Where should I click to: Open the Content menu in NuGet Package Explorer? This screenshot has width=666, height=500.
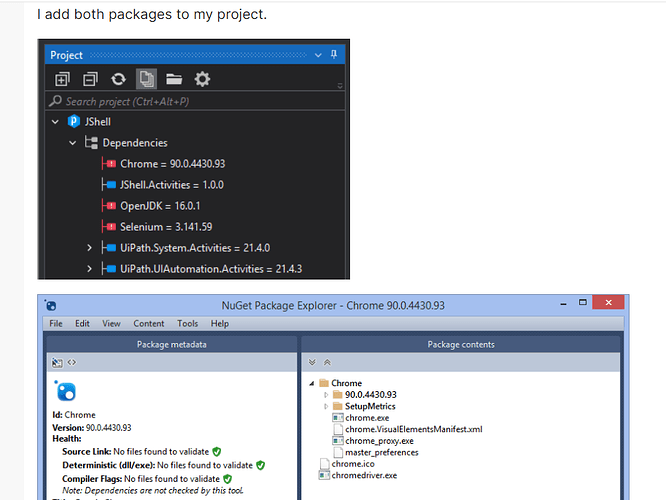click(x=149, y=324)
